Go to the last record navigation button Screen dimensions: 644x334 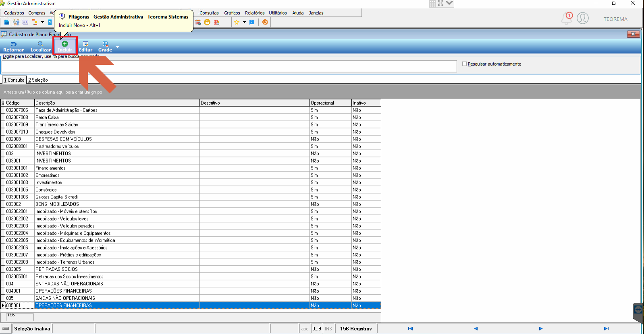click(606, 328)
